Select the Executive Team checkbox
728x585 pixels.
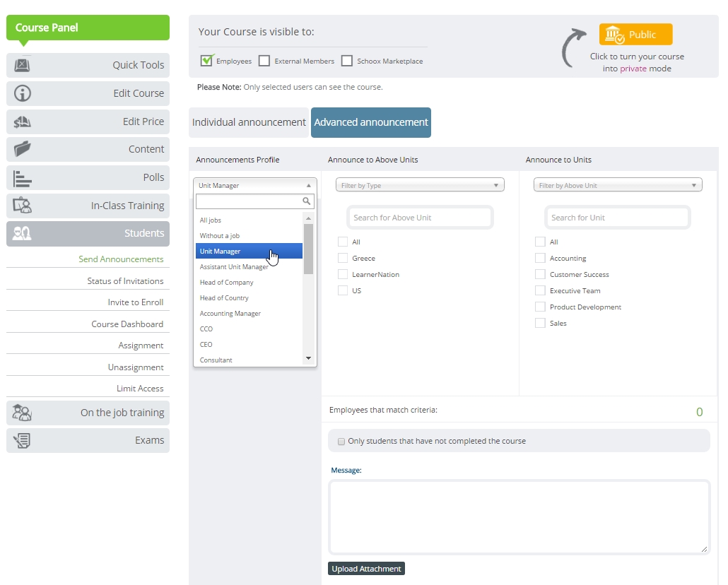pos(540,290)
